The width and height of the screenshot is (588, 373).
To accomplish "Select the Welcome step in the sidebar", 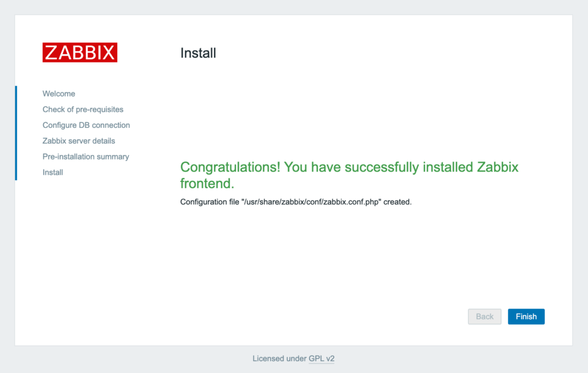I will [x=59, y=94].
